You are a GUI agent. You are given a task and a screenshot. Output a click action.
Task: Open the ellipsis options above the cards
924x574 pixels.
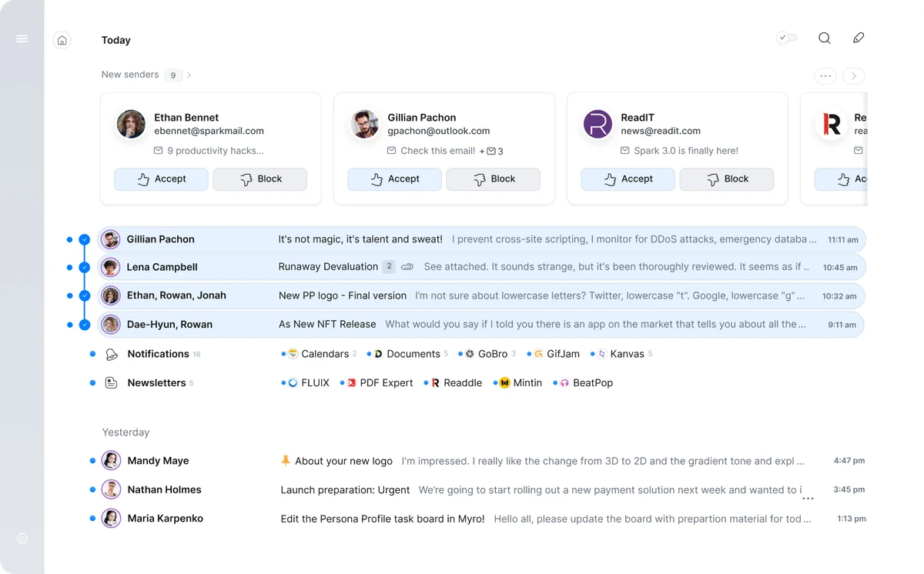(825, 75)
